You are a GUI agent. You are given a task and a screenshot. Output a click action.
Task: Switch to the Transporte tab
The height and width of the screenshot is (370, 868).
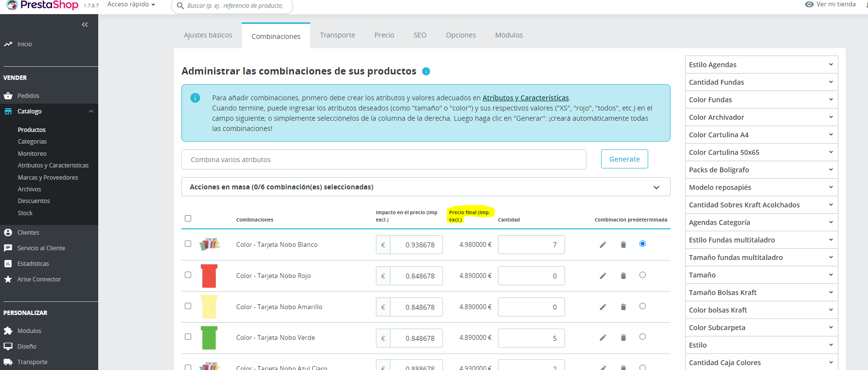337,35
